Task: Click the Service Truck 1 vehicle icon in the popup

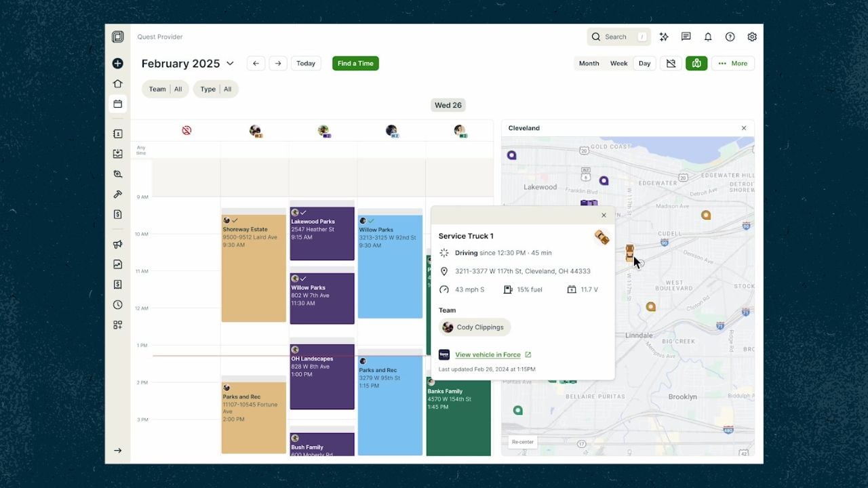Action: (601, 237)
